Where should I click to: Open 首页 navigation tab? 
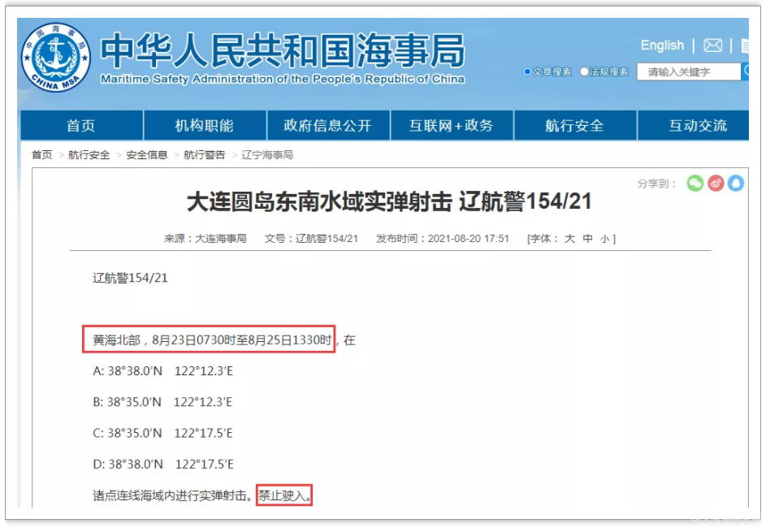coord(81,126)
